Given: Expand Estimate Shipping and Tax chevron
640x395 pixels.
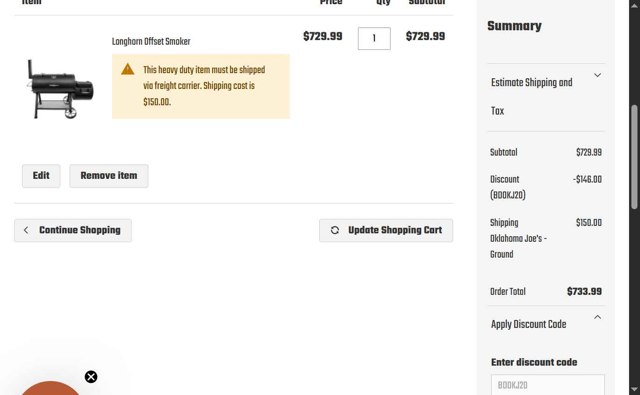Looking at the screenshot, I should [597, 75].
